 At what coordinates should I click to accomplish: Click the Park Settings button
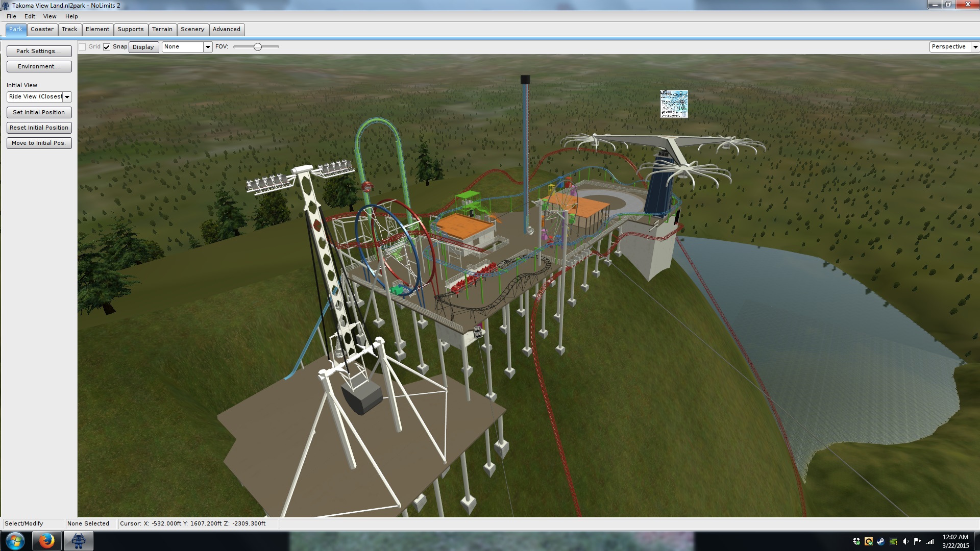pos(39,51)
